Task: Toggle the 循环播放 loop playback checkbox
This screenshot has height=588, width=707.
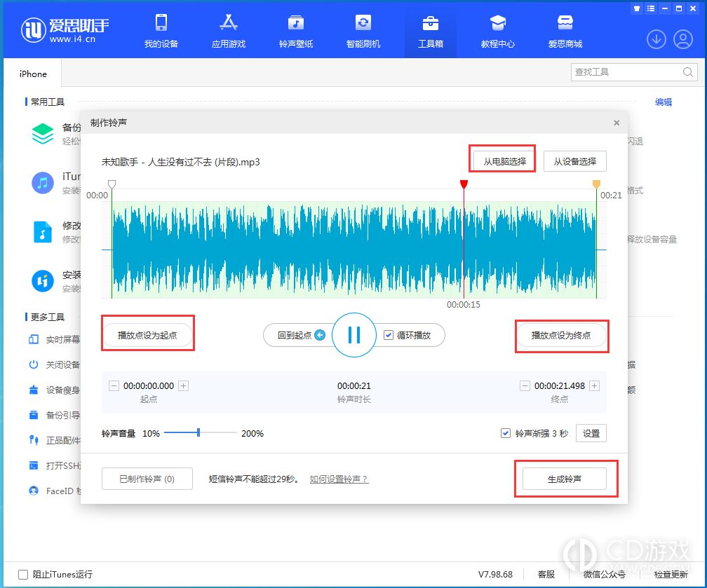Action: click(389, 335)
